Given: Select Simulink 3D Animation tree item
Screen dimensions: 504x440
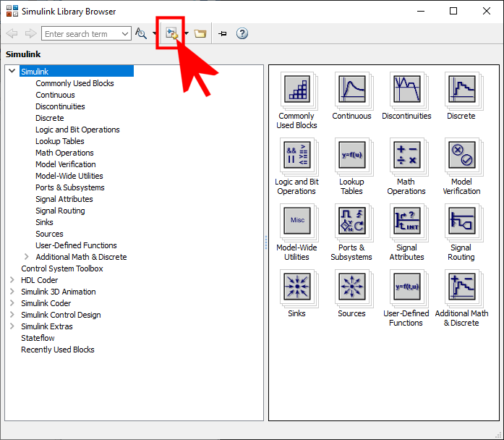Looking at the screenshot, I should [58, 292].
